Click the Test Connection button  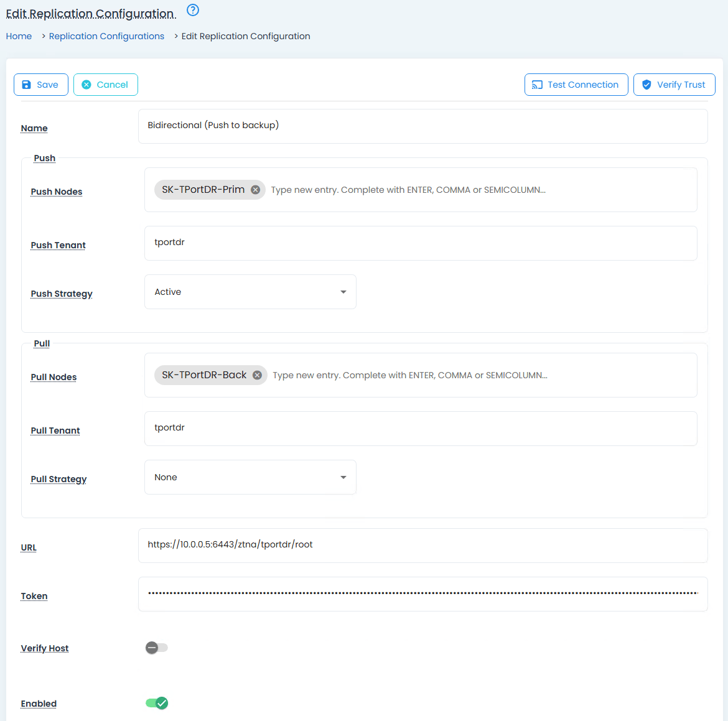point(576,85)
